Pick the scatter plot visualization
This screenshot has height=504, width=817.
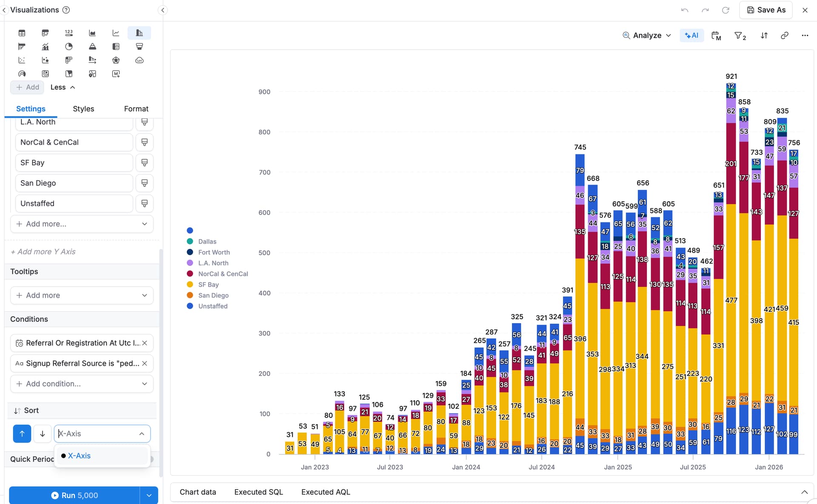[x=22, y=60]
